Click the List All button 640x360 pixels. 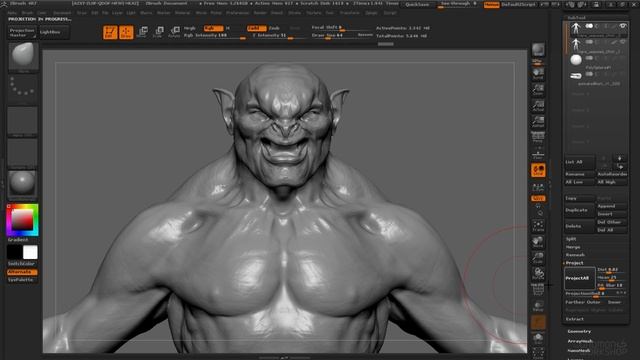coord(580,162)
